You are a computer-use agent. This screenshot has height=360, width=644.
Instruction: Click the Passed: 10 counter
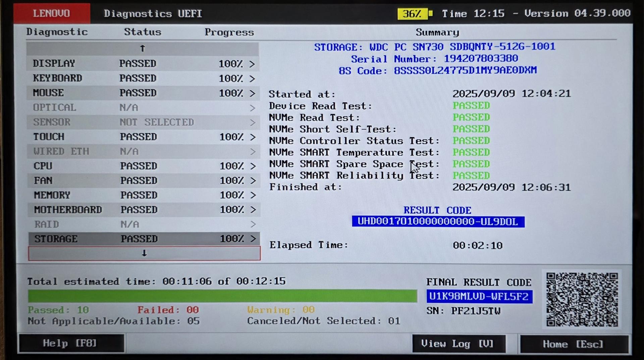tap(58, 310)
